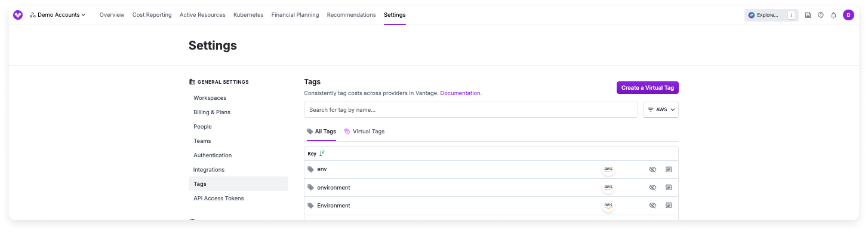The width and height of the screenshot is (868, 232).
Task: Open Financial Planning in top navigation
Action: click(295, 15)
